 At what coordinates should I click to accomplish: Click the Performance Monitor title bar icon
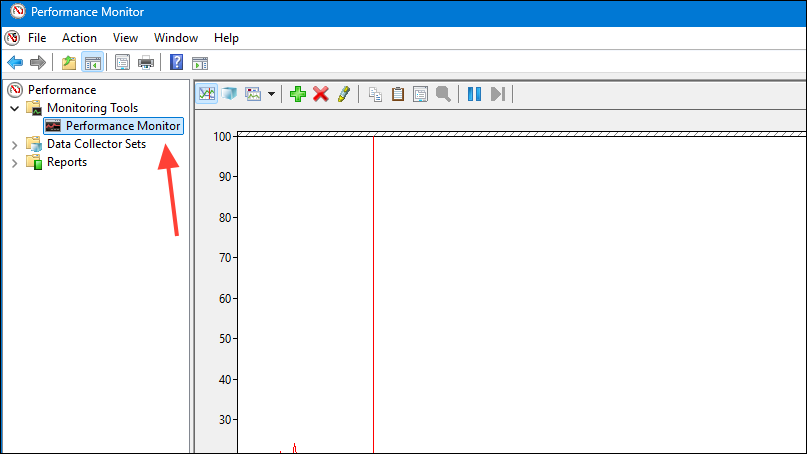pos(17,11)
